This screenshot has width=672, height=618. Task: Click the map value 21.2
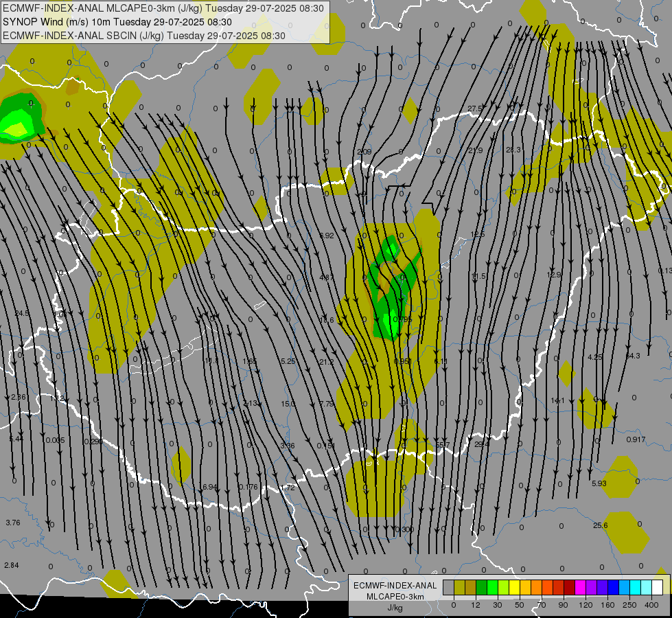pos(327,362)
